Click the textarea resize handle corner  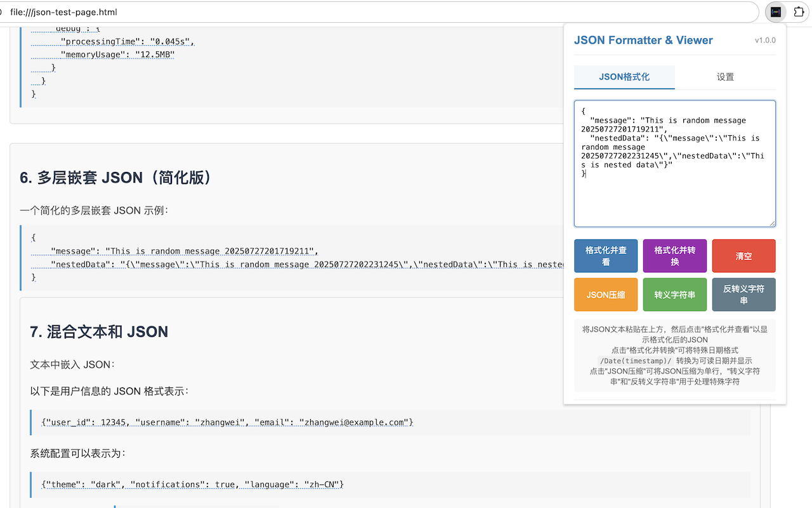pos(771,222)
